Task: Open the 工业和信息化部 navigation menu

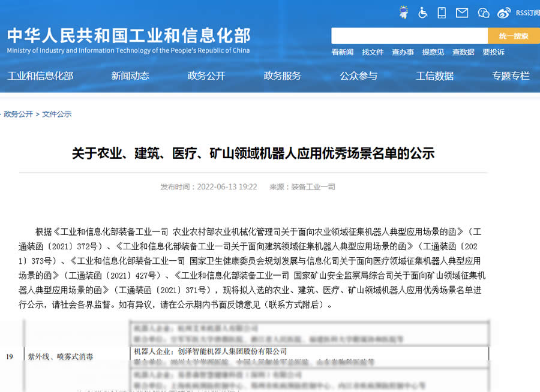Action: 40,76
